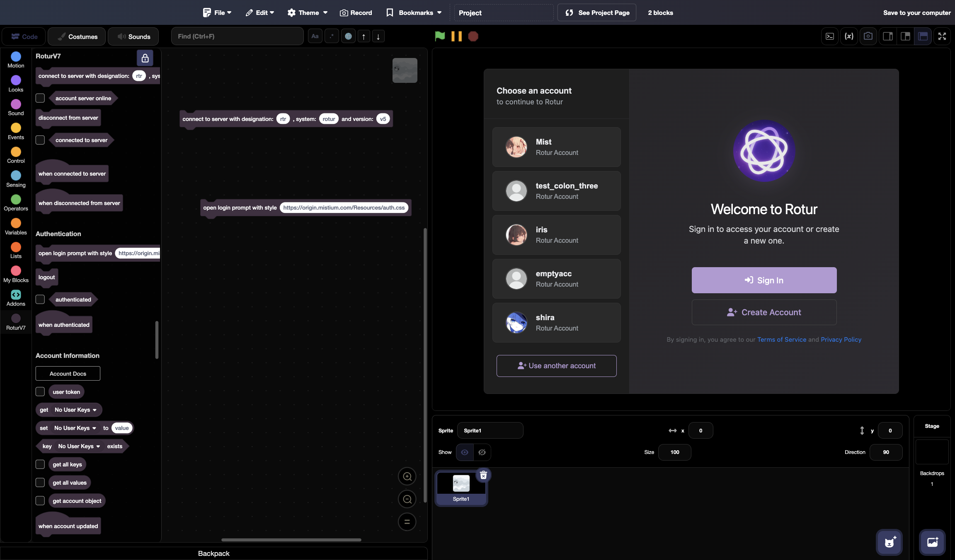This screenshot has height=560, width=955.
Task: Switch to the Costumes tab
Action: pos(77,37)
